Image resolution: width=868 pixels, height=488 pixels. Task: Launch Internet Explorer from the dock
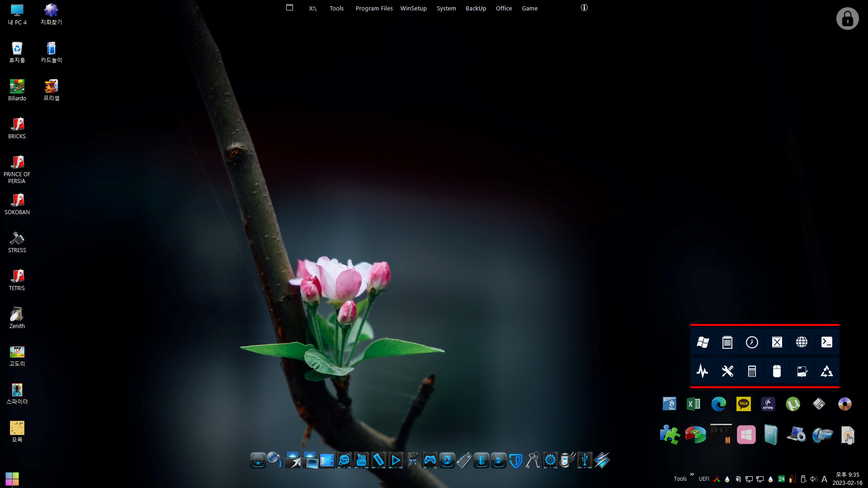[344, 460]
